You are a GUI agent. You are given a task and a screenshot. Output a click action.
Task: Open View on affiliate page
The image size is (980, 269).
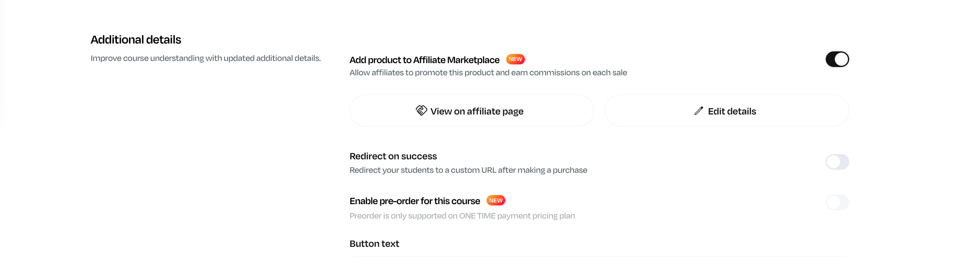pos(471,111)
